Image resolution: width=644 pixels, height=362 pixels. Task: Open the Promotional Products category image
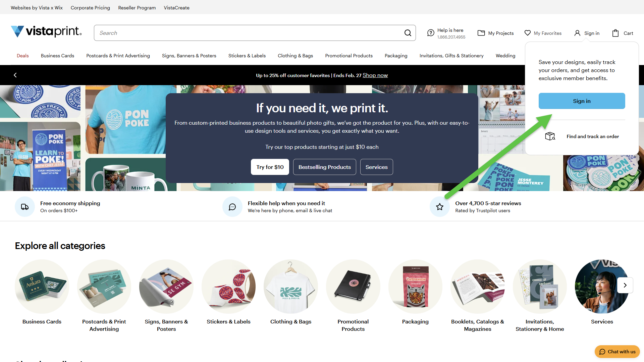(353, 287)
